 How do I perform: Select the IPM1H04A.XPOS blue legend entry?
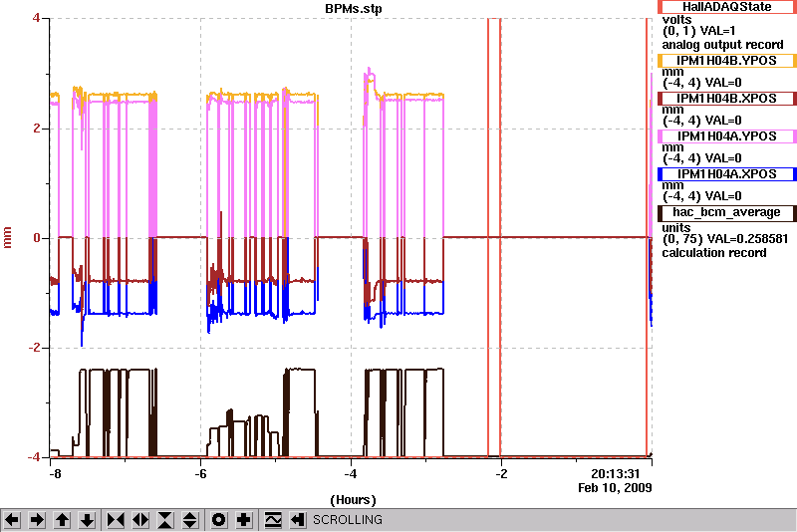727,174
